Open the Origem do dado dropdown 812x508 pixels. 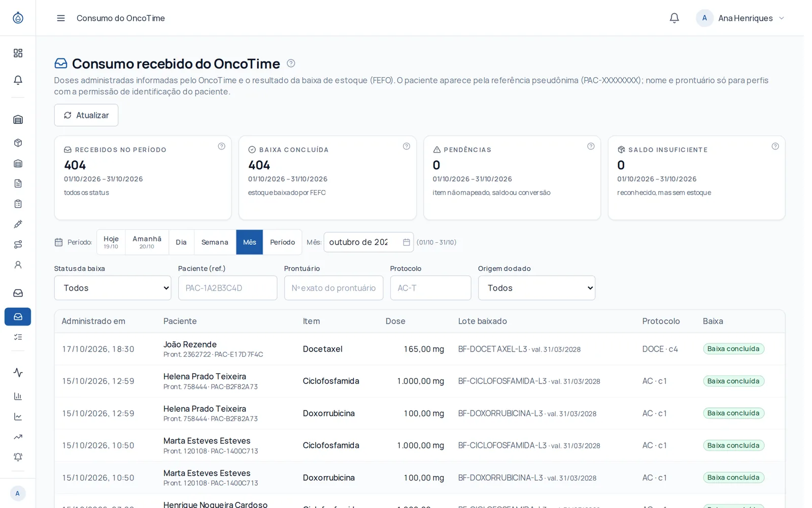tap(536, 288)
